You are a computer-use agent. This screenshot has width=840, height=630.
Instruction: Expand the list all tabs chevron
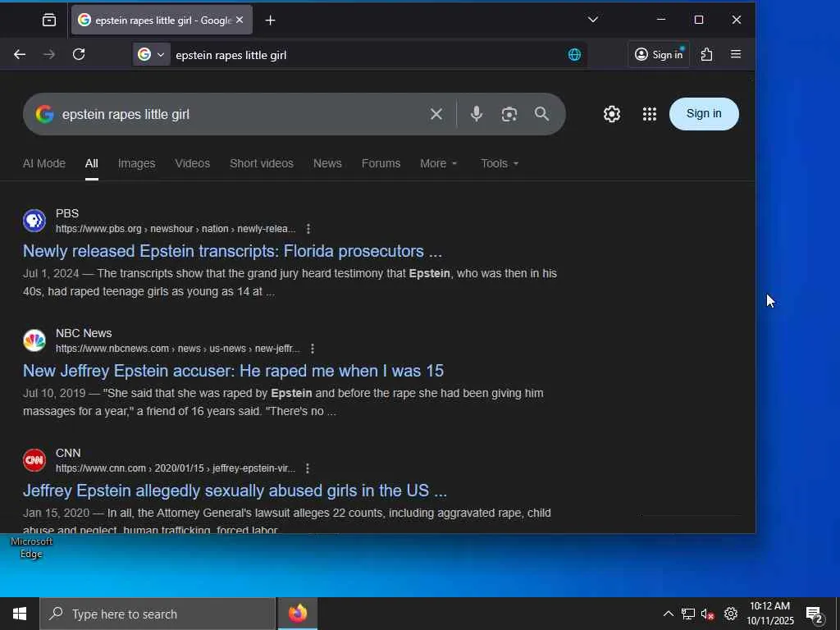point(592,20)
